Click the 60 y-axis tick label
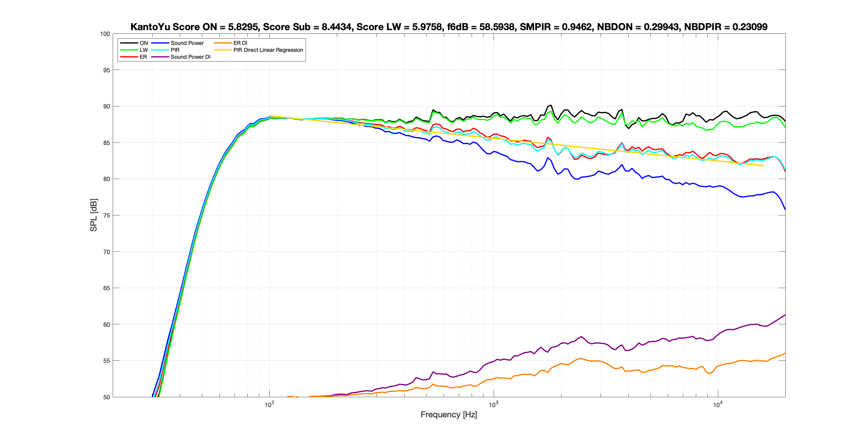The image size is (868, 446). tap(106, 325)
